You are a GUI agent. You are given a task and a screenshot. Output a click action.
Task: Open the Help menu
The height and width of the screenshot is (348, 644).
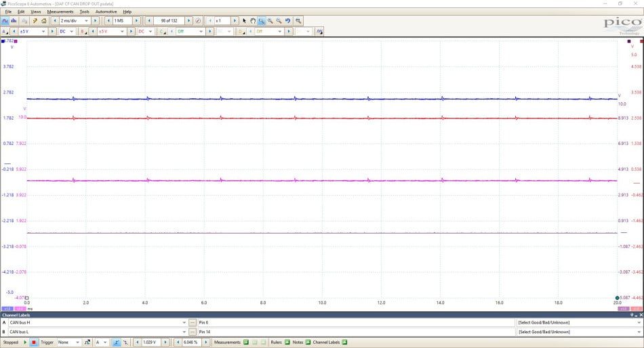[x=127, y=12]
